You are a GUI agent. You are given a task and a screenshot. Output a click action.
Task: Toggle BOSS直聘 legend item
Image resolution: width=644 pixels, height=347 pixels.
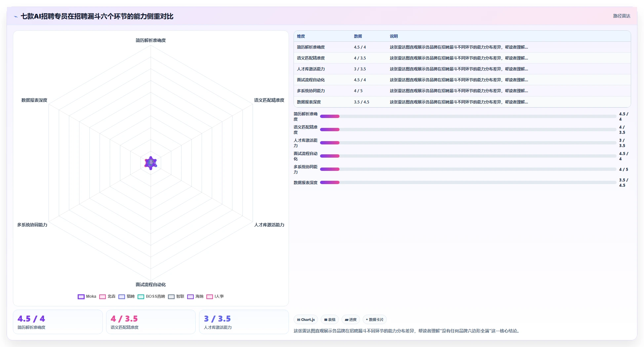(151, 296)
